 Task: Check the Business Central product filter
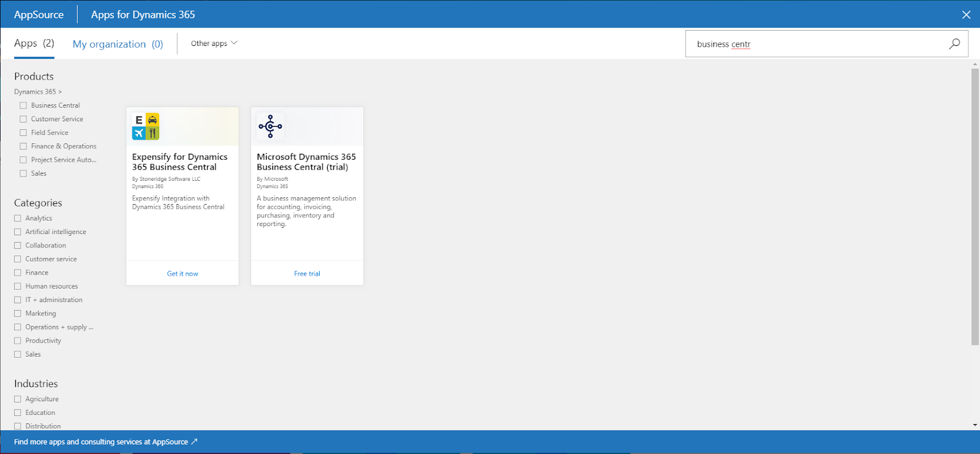point(23,105)
